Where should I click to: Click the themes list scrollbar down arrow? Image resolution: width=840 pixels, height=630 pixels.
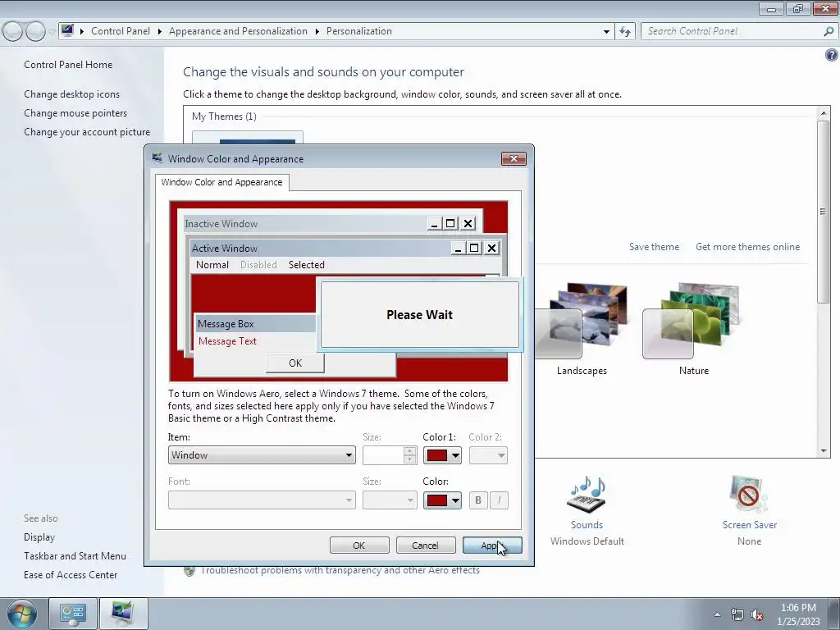(824, 451)
